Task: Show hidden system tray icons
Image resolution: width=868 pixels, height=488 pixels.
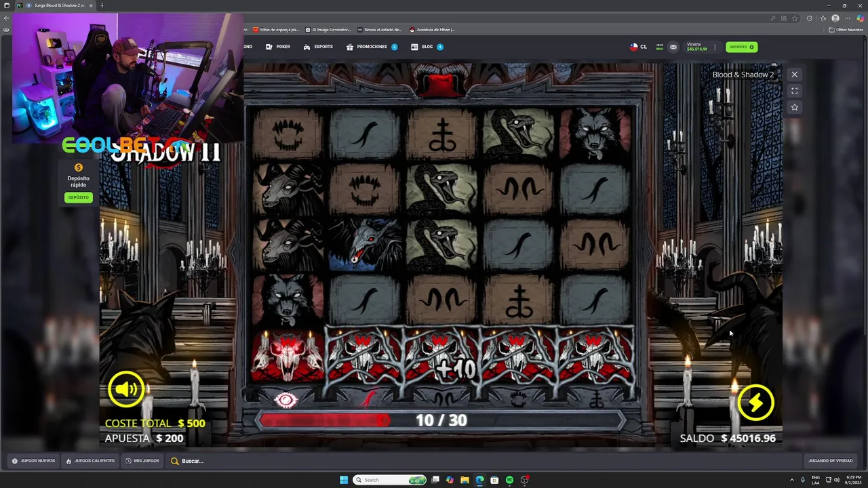Action: (x=791, y=480)
